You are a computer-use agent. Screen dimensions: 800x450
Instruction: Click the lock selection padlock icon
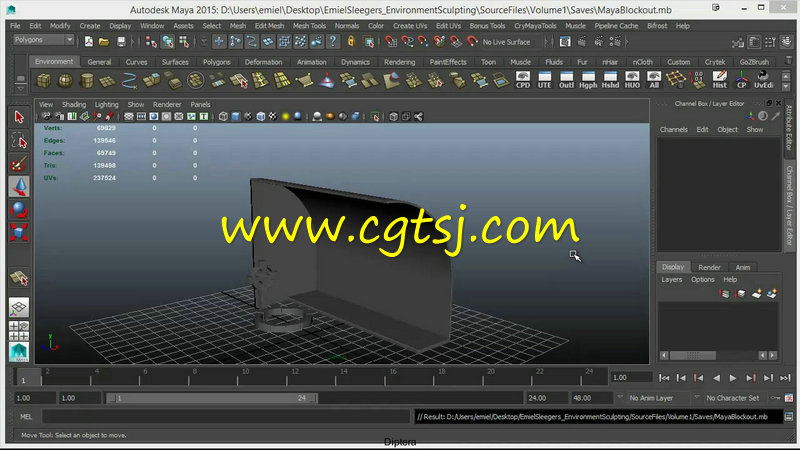(351, 42)
